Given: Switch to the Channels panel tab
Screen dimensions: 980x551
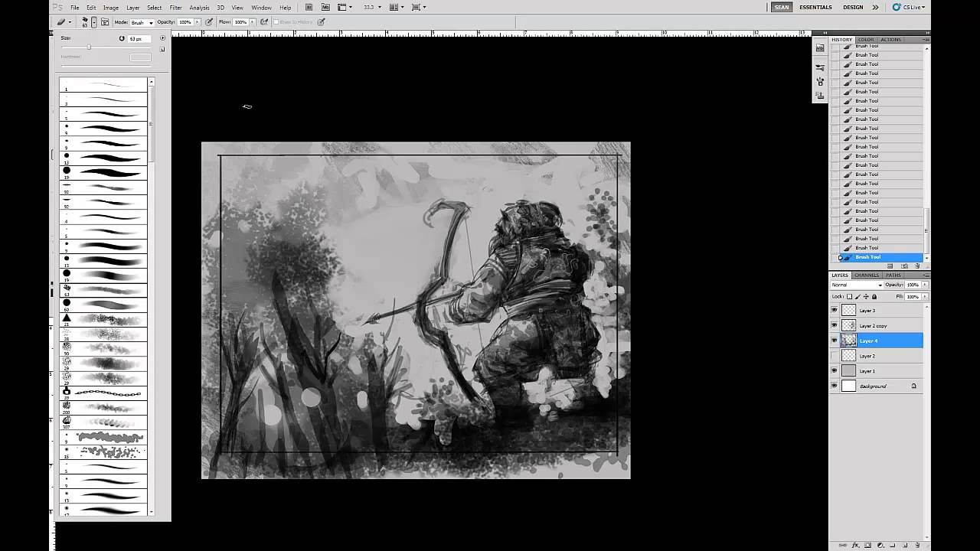Looking at the screenshot, I should 867,275.
